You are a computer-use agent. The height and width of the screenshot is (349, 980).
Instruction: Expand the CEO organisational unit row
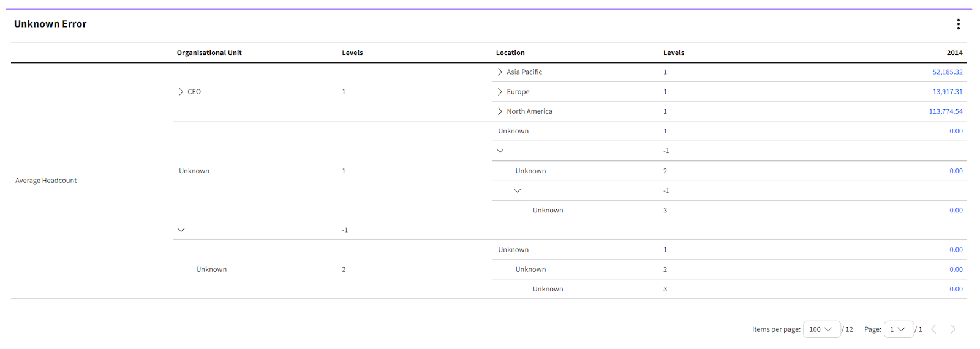coord(181,92)
